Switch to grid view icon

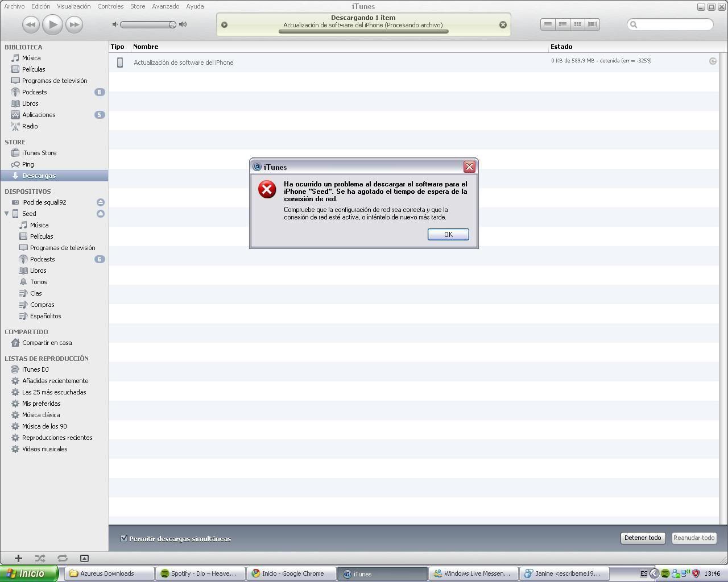[x=577, y=24]
